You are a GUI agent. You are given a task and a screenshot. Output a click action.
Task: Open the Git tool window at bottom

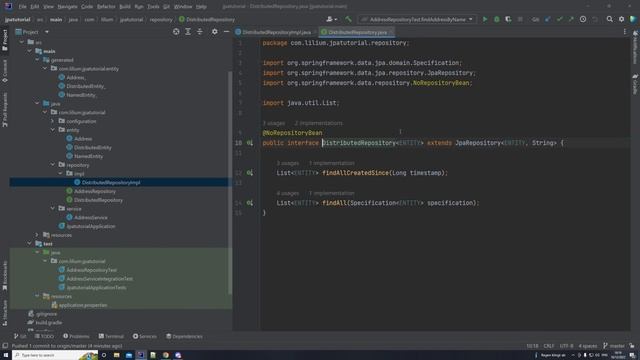point(20,336)
